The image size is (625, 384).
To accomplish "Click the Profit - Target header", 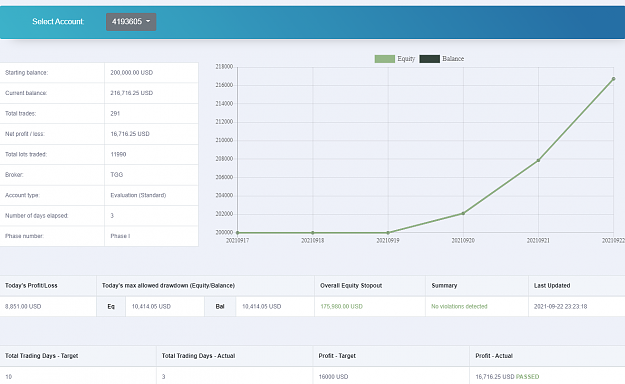I will click(337, 356).
